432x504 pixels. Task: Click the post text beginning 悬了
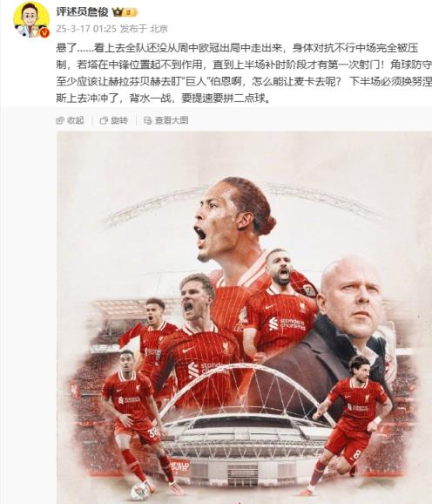pos(244,73)
